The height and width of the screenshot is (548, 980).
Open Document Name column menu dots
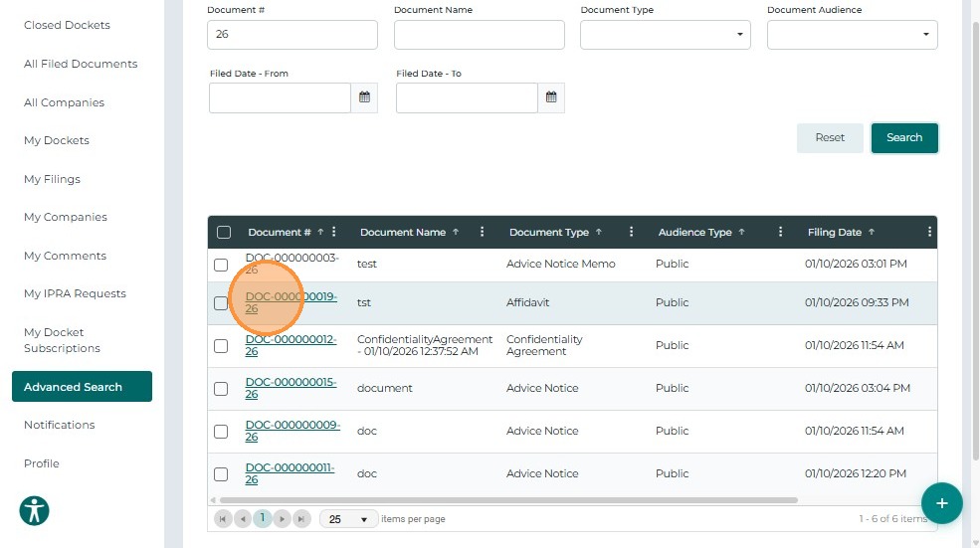coord(482,232)
